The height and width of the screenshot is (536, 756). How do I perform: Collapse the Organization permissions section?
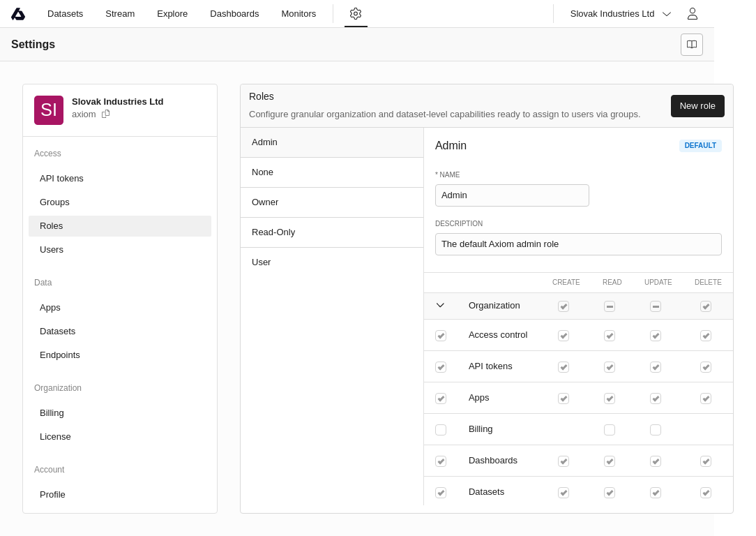[x=440, y=306]
